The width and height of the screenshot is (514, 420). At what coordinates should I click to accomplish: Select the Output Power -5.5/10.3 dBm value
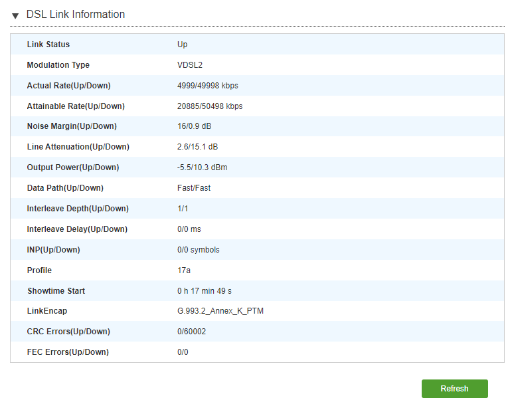(x=202, y=167)
